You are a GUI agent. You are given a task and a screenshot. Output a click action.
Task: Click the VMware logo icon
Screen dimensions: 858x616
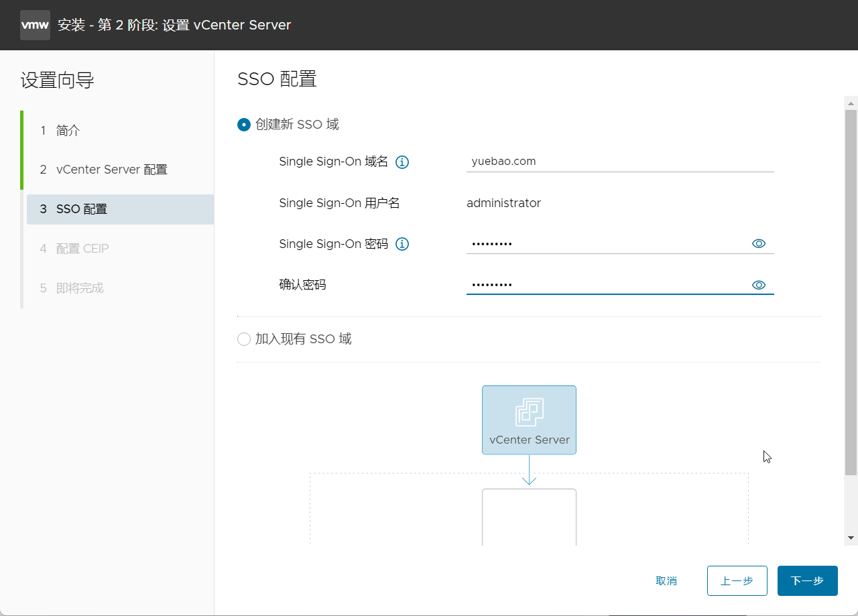pyautogui.click(x=35, y=25)
